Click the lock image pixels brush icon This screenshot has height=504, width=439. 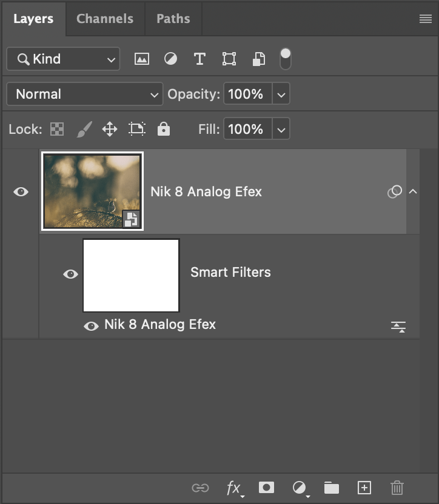tap(84, 129)
